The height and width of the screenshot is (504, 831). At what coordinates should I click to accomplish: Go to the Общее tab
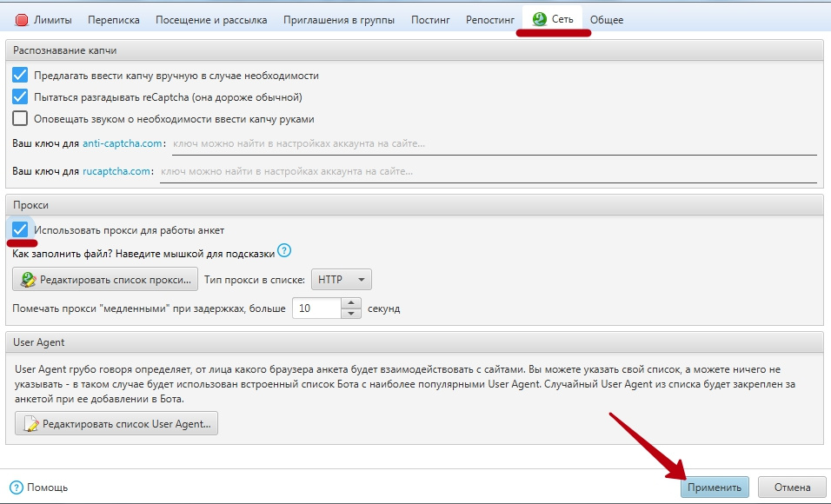[x=606, y=20]
